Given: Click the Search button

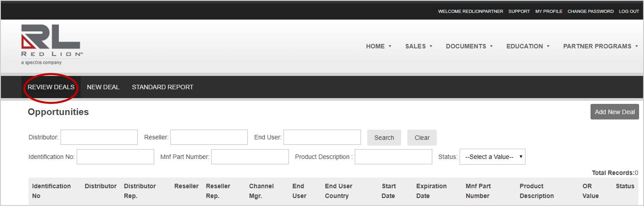Looking at the screenshot, I should click(x=384, y=137).
